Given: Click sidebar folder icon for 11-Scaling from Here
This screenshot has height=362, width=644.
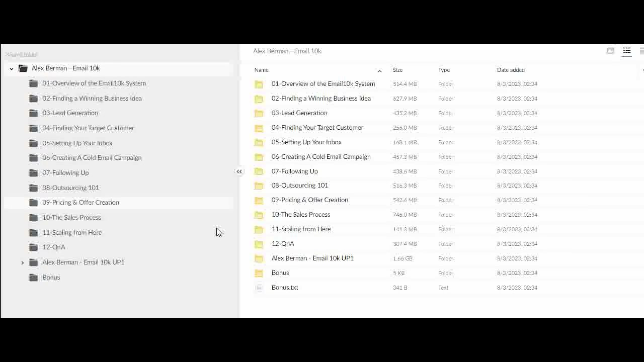Looking at the screenshot, I should tap(34, 233).
